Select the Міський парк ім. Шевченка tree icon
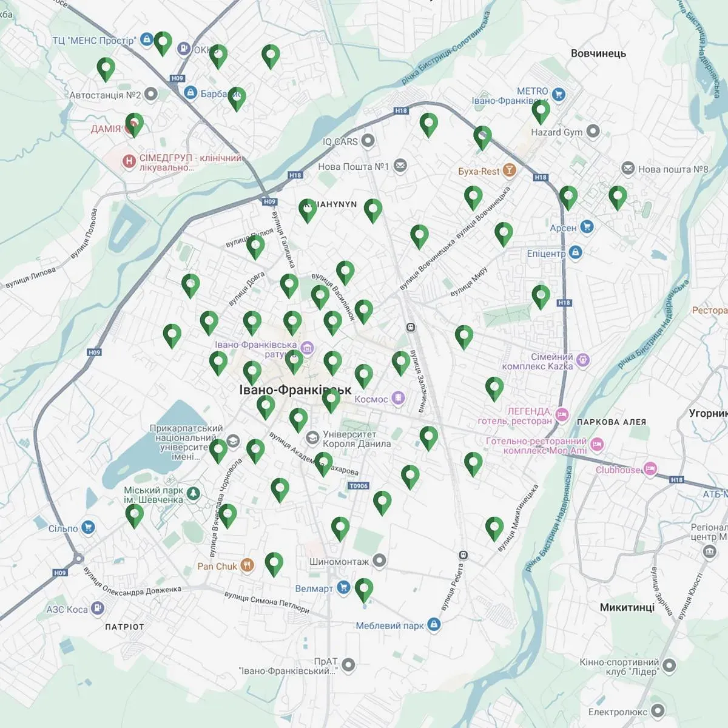The image size is (728, 728). tap(194, 494)
